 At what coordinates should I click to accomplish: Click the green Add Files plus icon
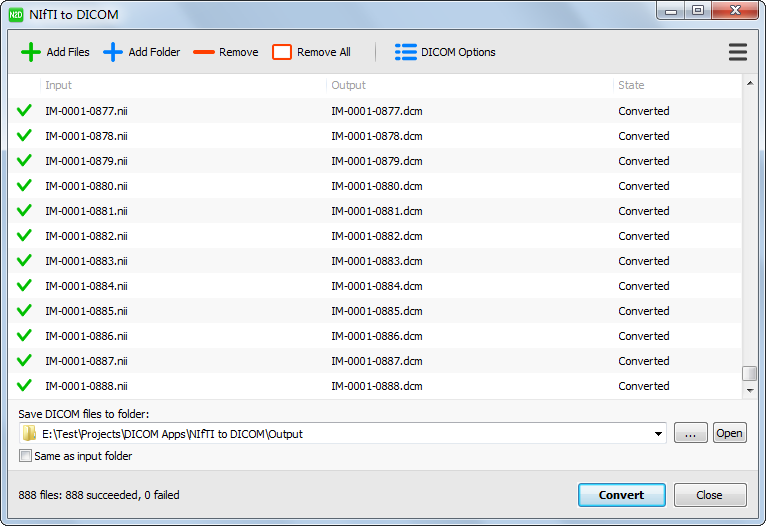[31, 52]
